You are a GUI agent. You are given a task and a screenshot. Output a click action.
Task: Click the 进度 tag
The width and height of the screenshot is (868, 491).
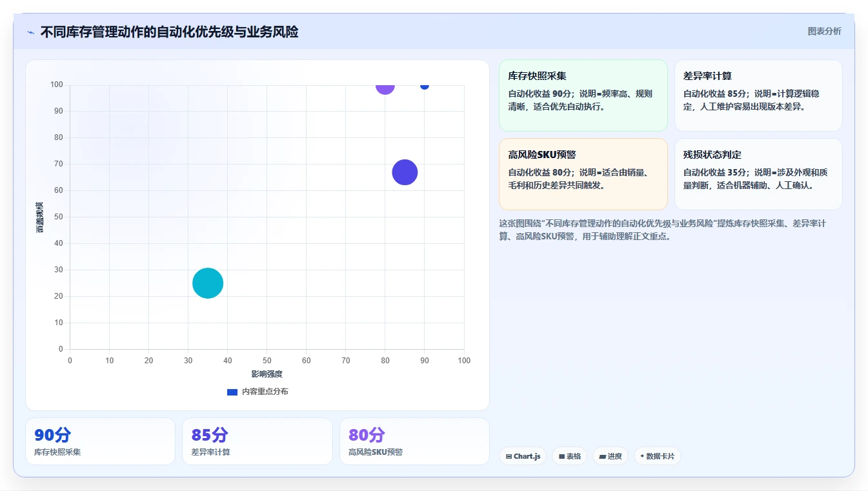[x=610, y=456]
